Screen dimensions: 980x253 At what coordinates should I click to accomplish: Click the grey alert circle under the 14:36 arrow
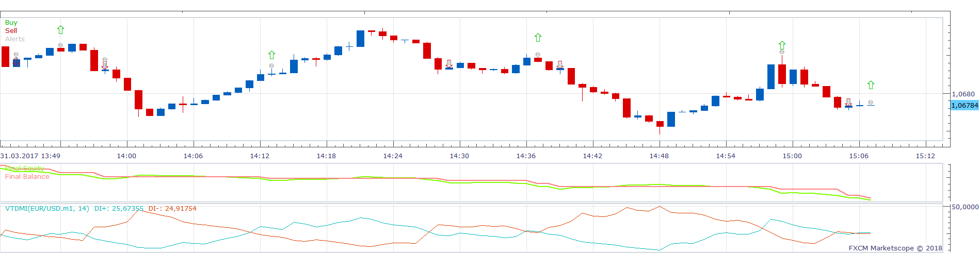538,54
